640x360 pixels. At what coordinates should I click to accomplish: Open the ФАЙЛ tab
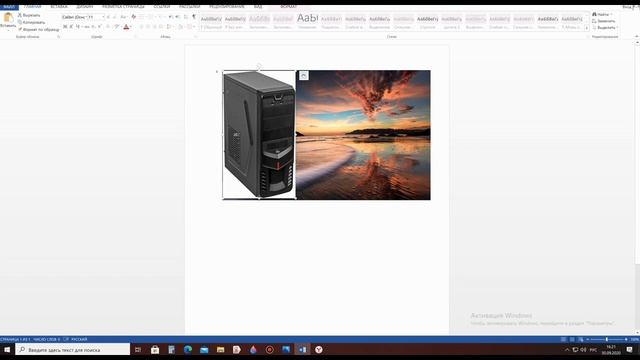pyautogui.click(x=9, y=7)
